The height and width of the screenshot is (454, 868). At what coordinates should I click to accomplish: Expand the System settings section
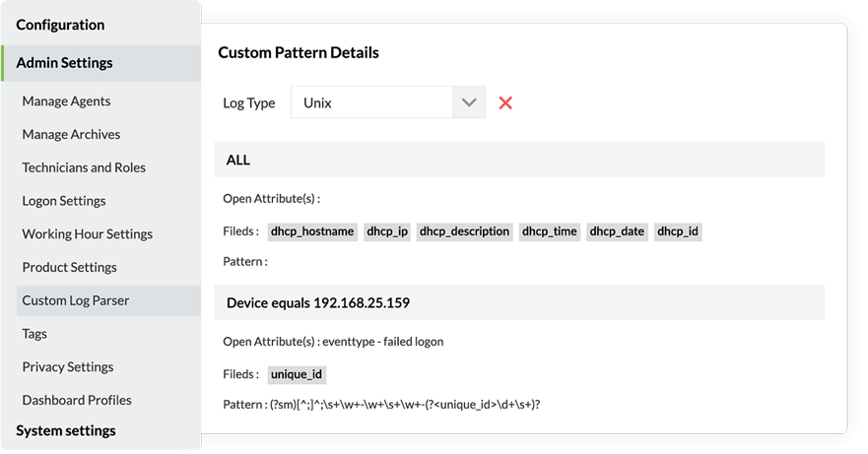click(66, 430)
